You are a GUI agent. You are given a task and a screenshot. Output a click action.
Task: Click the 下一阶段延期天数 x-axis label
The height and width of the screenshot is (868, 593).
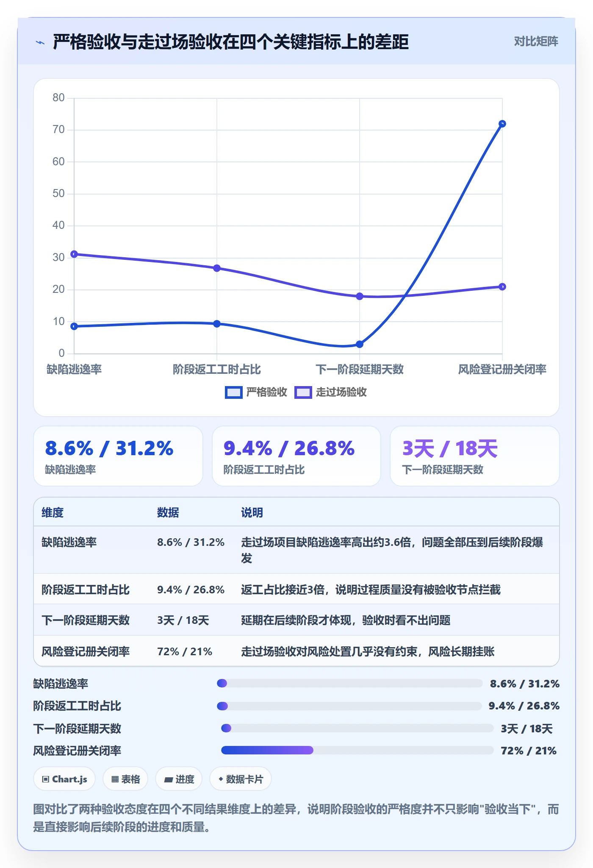[x=360, y=369]
